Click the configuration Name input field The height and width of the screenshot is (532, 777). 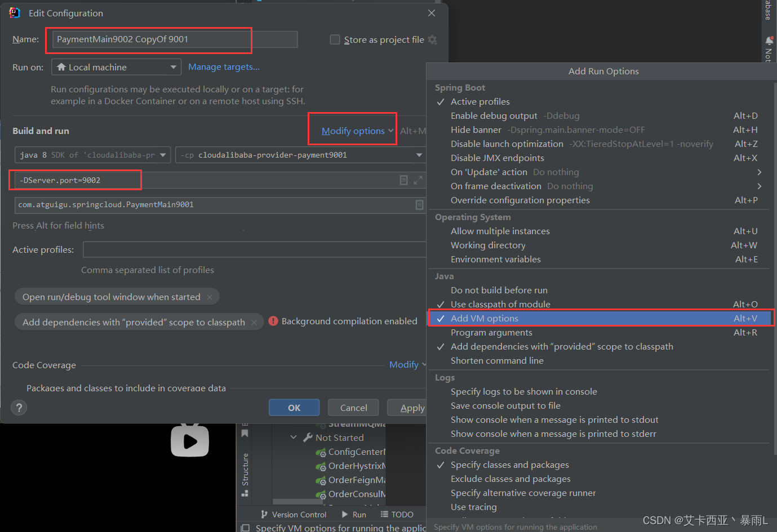click(x=175, y=39)
